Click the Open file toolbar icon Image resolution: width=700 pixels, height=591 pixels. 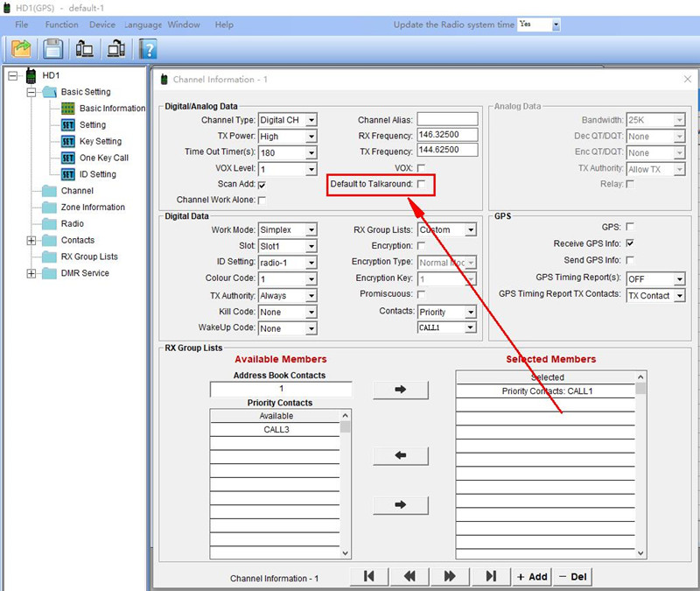coord(21,48)
